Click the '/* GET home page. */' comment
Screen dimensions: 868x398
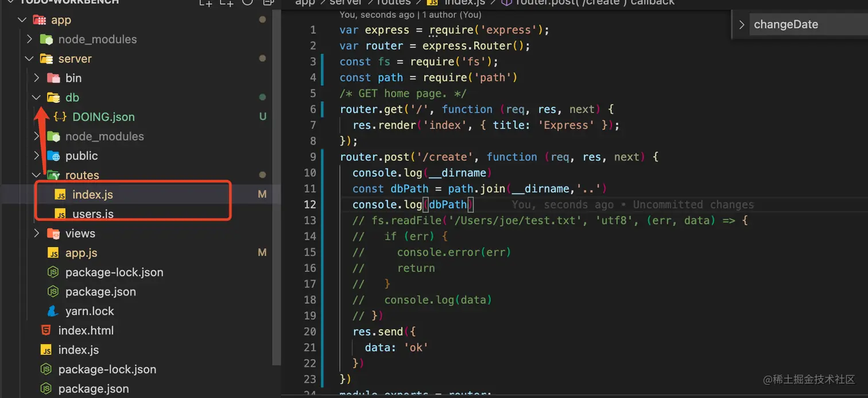tap(403, 93)
